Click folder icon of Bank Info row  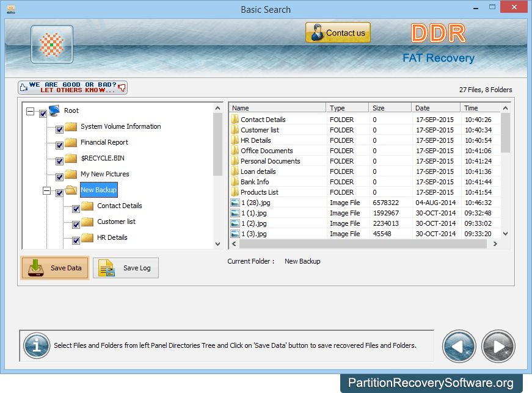(235, 182)
